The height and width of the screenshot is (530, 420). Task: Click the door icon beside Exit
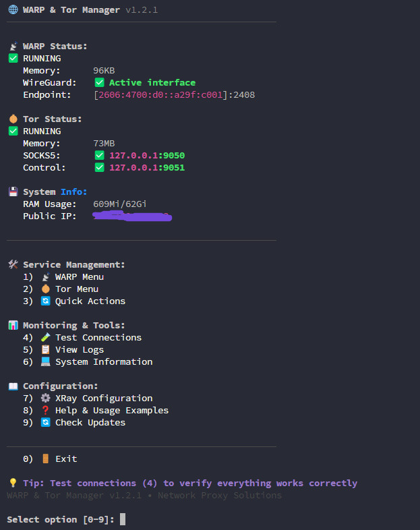[x=45, y=459]
